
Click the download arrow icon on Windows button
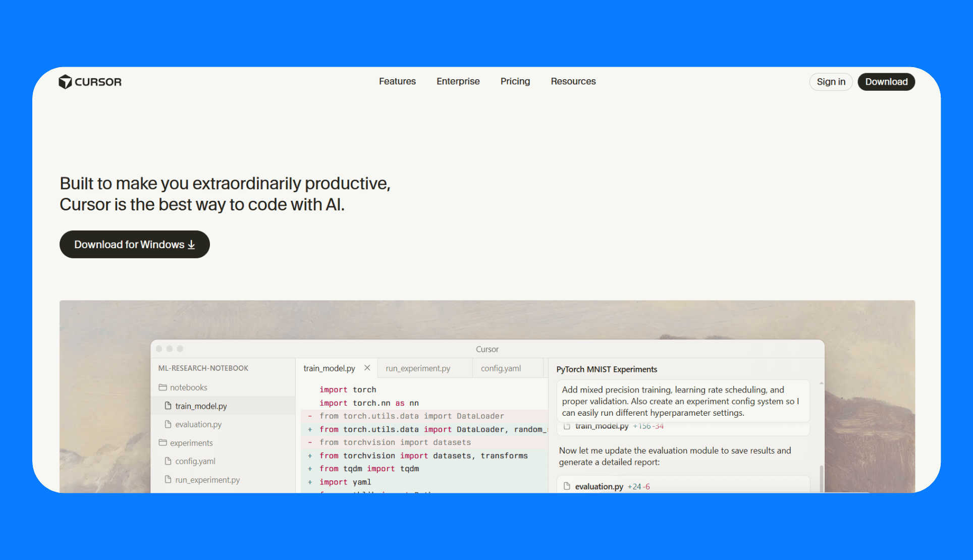191,245
